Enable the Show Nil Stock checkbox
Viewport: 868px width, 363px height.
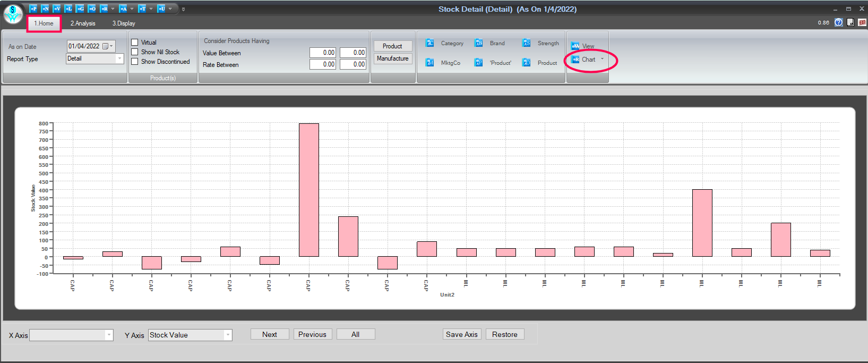(135, 52)
